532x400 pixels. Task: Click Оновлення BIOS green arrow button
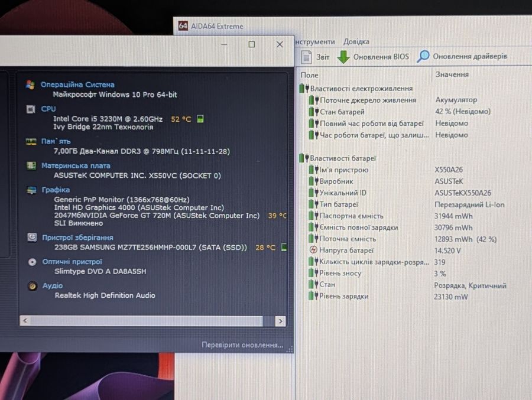coord(373,57)
